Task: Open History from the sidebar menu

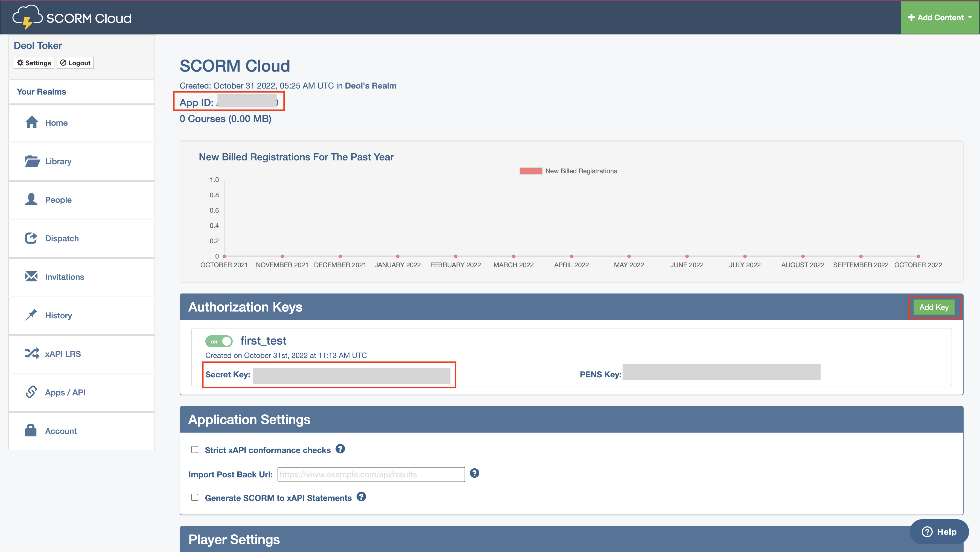Action: (x=59, y=315)
